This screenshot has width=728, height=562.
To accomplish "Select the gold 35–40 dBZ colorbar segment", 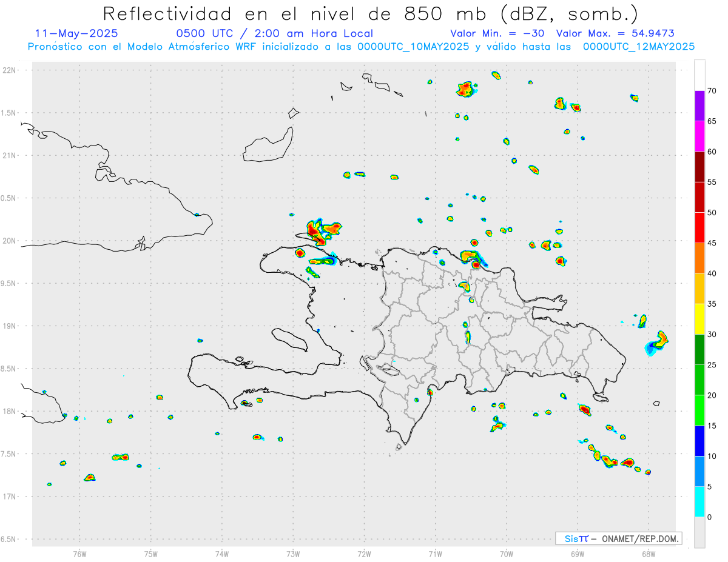I will [700, 289].
